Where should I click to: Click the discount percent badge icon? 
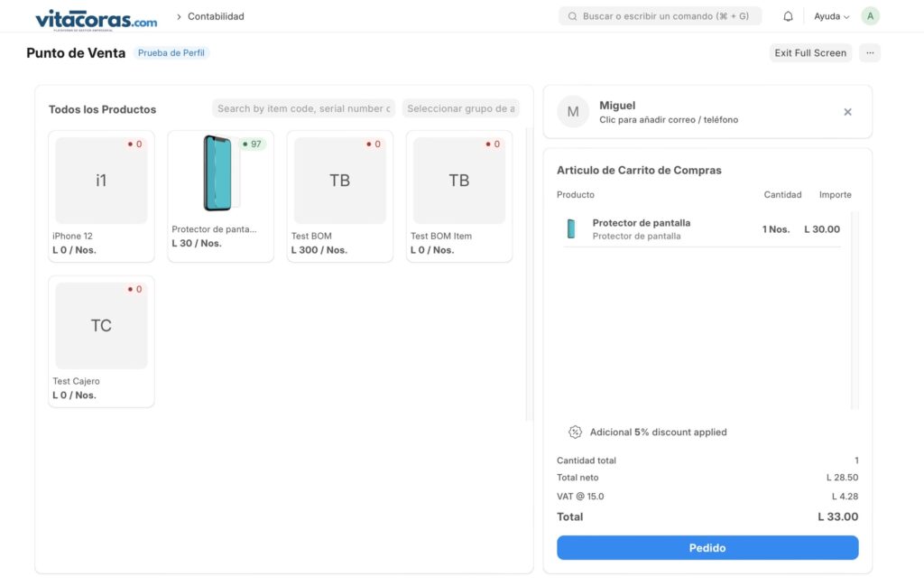click(x=575, y=433)
